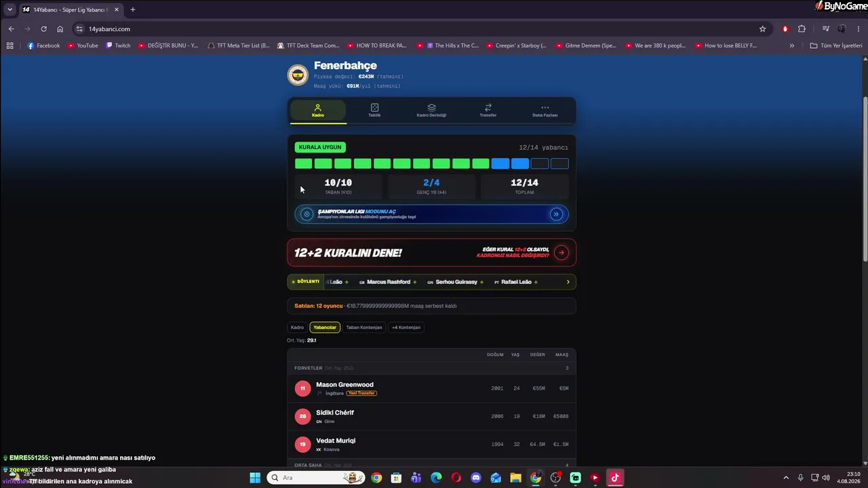This screenshot has height=488, width=868.
Task: Open the Facebook bookmark
Action: click(x=43, y=45)
